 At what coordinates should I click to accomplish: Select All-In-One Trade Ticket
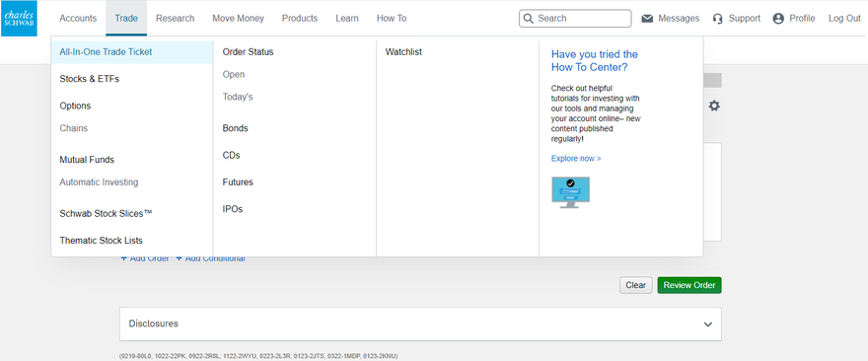[x=132, y=52]
